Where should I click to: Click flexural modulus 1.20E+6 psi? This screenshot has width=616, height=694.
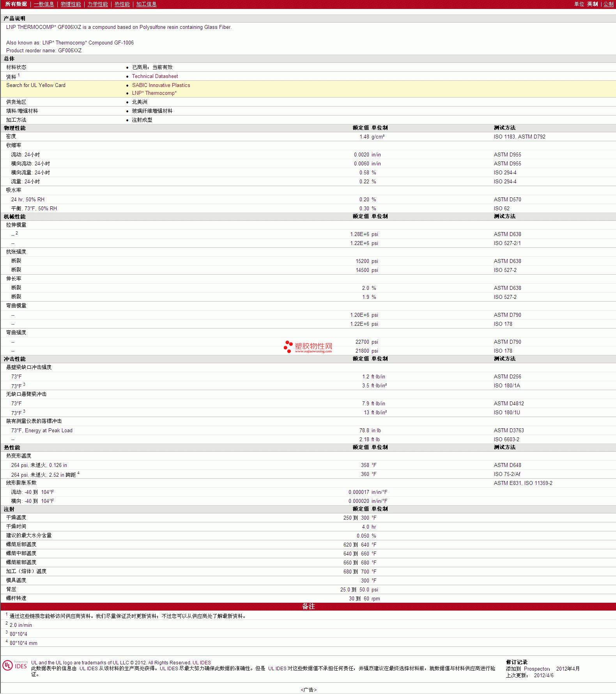pos(364,315)
